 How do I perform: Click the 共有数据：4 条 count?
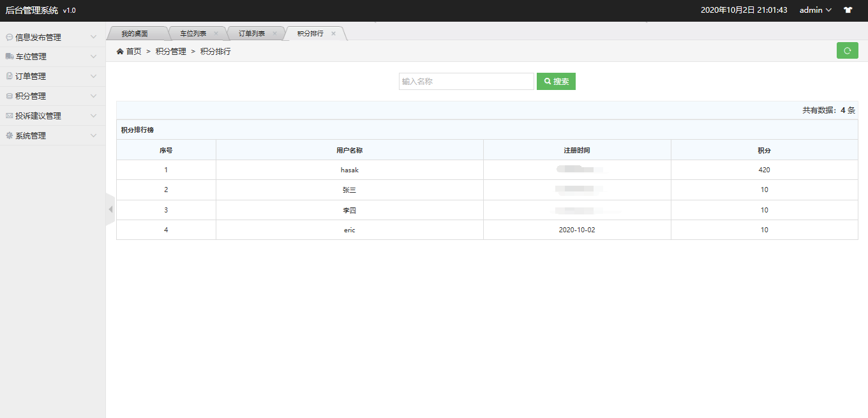(828, 110)
